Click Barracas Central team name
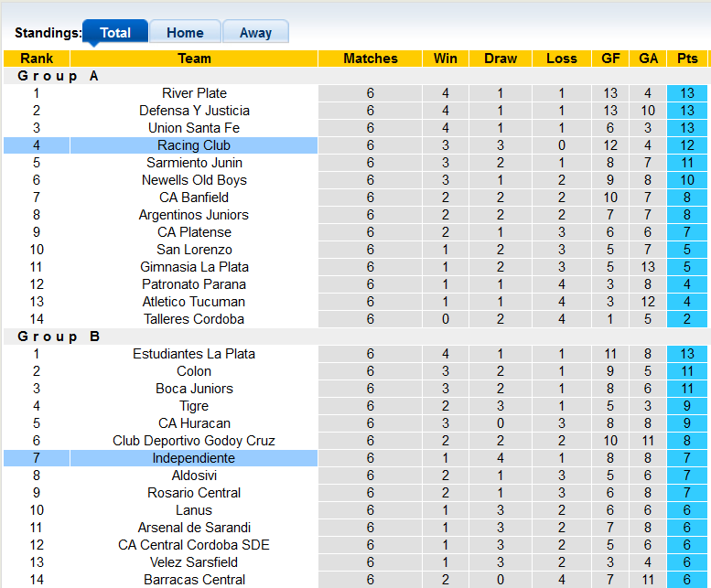The width and height of the screenshot is (711, 588). point(194,580)
